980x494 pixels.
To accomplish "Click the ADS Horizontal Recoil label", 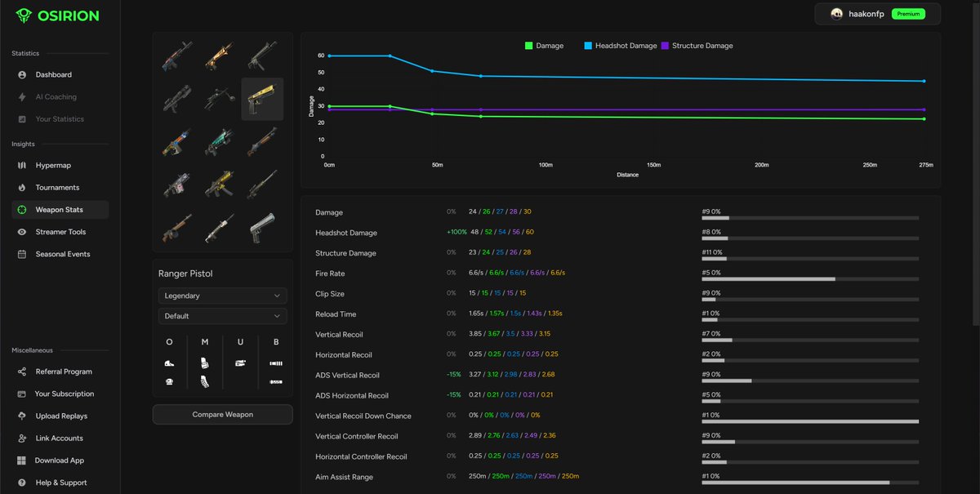I will click(x=352, y=395).
